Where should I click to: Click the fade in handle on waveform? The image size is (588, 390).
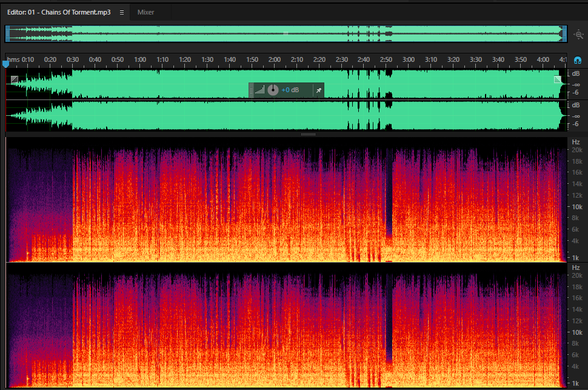(x=15, y=79)
